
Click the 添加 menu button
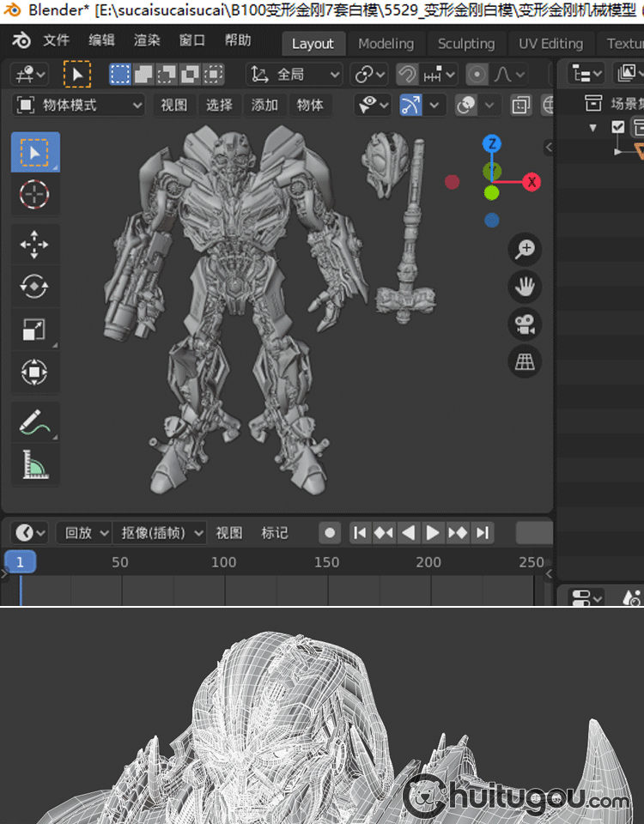(x=264, y=106)
